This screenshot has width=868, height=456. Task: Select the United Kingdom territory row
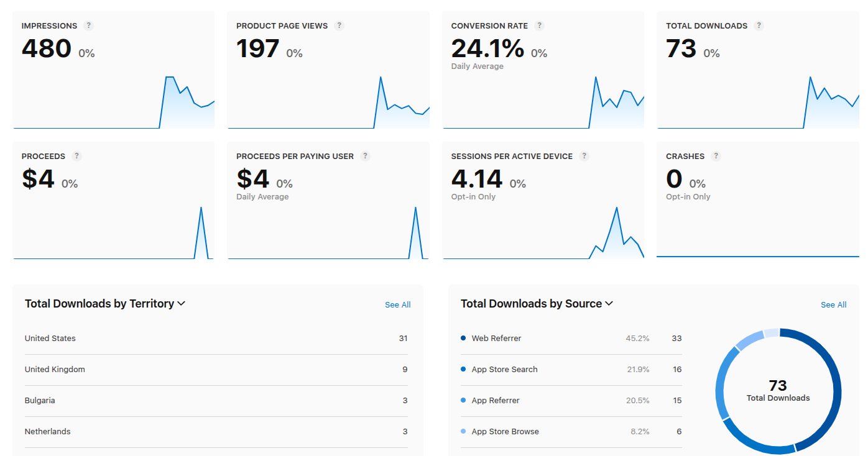pos(216,370)
